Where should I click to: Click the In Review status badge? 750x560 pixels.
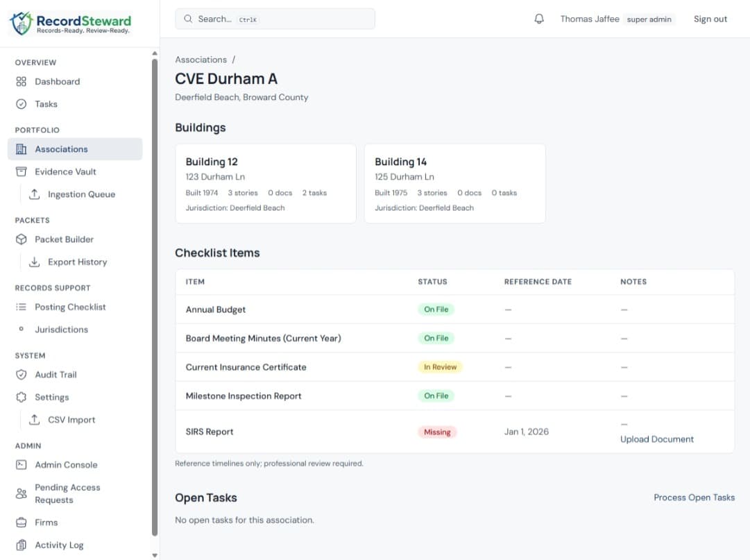[440, 367]
